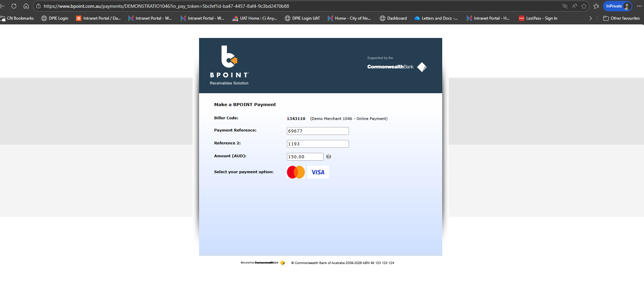Open the favourites list icon
Screen dimensions: 644x303
pyautogui.click(x=596, y=6)
